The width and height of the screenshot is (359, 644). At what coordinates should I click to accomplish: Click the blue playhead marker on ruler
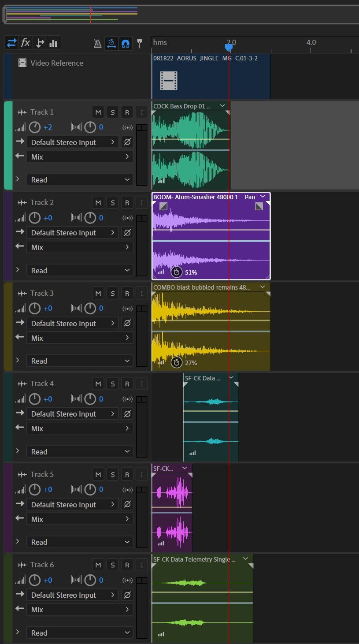coord(229,46)
